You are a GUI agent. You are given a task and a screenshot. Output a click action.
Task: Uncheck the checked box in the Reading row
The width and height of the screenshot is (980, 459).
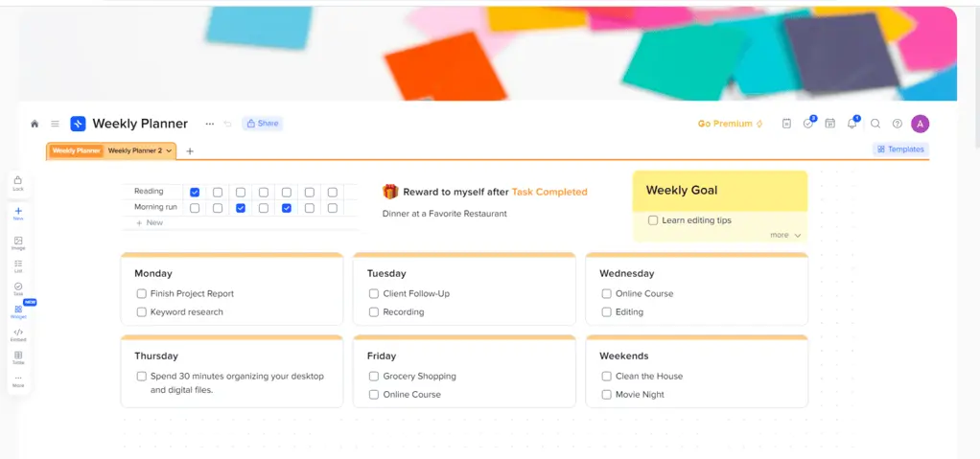tap(195, 193)
